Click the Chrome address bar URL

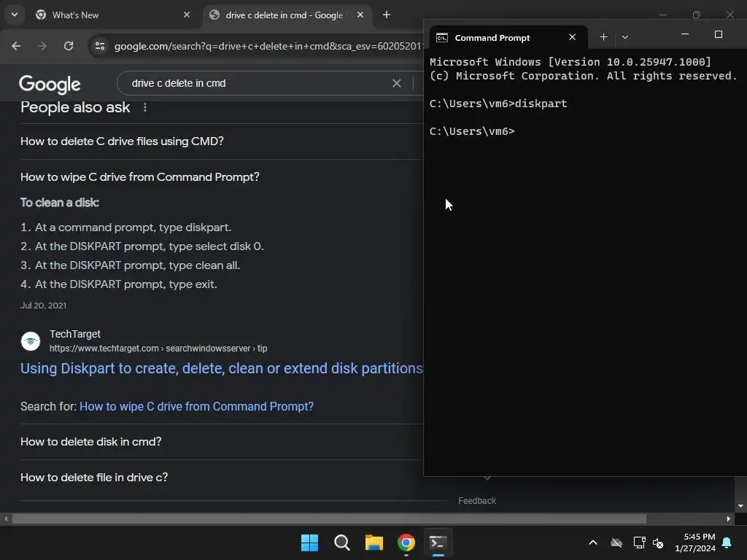(268, 46)
